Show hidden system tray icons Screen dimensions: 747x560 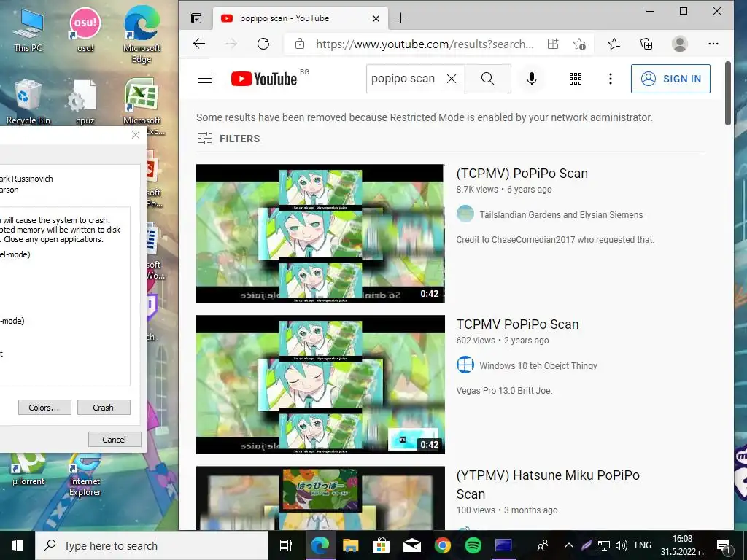[x=569, y=545]
